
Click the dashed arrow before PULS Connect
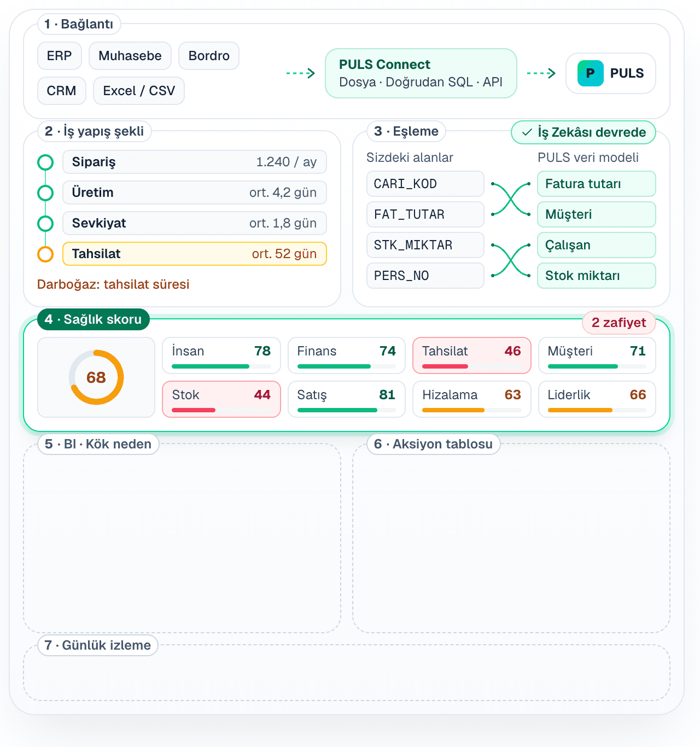[x=301, y=73]
